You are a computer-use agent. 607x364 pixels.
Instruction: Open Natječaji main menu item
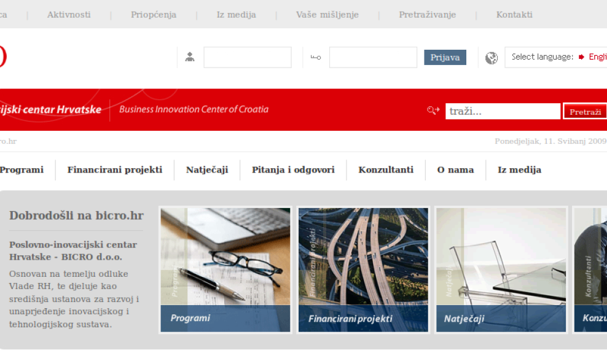[207, 170]
